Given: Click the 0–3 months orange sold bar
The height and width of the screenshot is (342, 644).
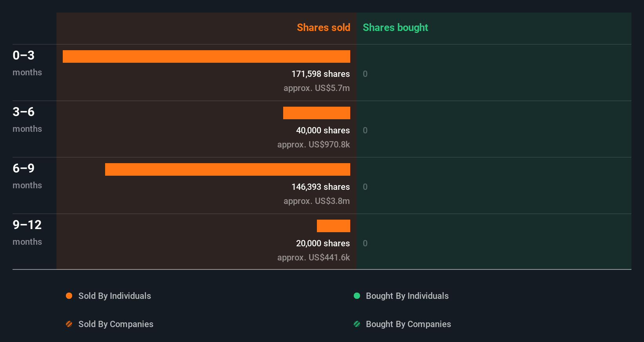Looking at the screenshot, I should pyautogui.click(x=206, y=56).
